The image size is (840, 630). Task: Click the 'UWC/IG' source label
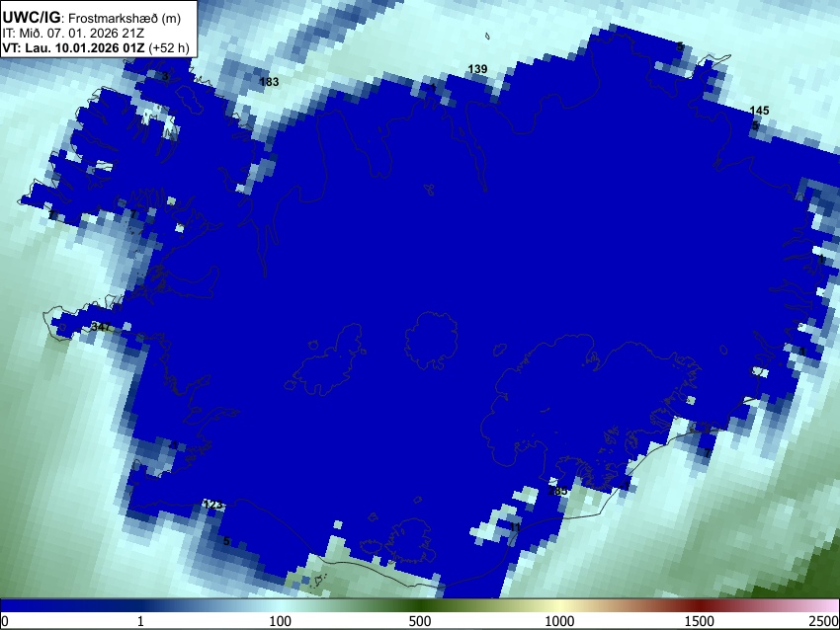(x=32, y=18)
